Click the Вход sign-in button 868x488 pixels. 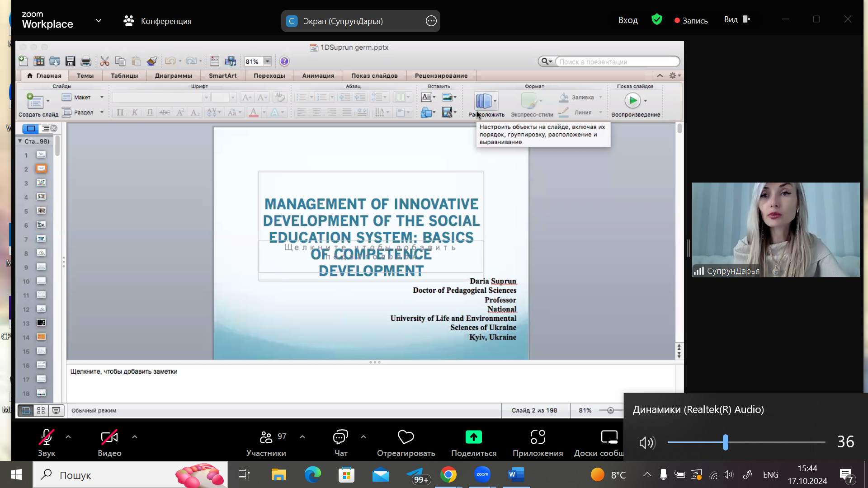coord(628,20)
